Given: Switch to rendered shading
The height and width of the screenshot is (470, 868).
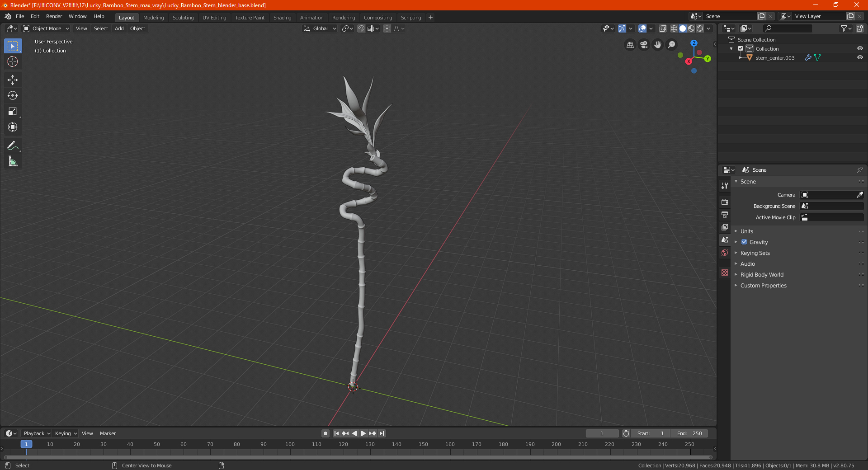Looking at the screenshot, I should click(700, 28).
